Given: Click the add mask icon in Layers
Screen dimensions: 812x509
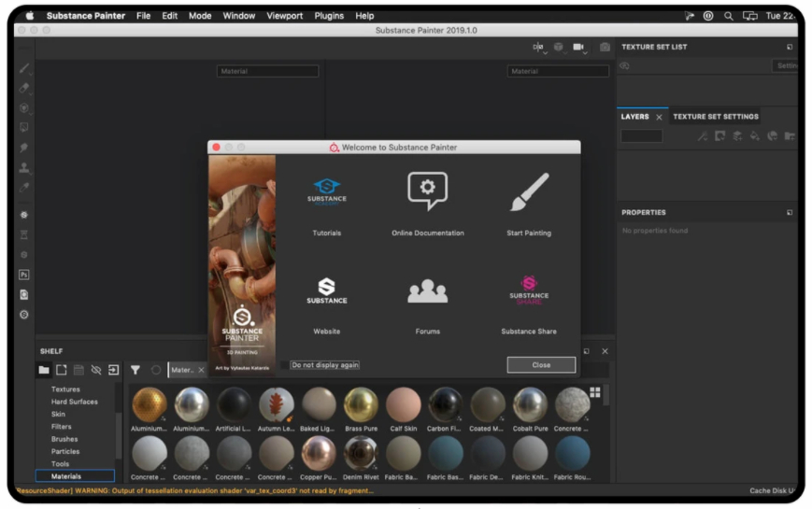Looking at the screenshot, I should coord(719,136).
